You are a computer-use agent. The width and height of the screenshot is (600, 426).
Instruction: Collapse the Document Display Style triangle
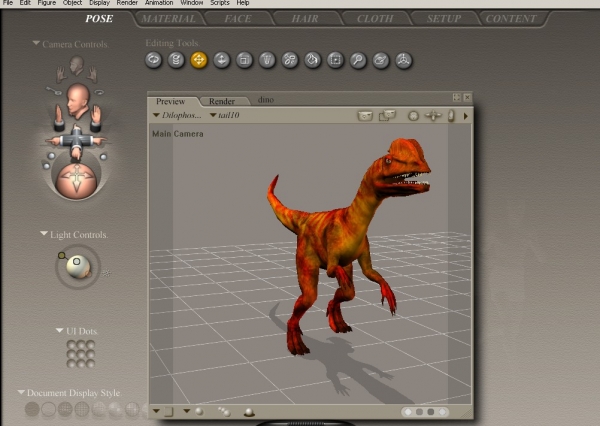pos(21,392)
